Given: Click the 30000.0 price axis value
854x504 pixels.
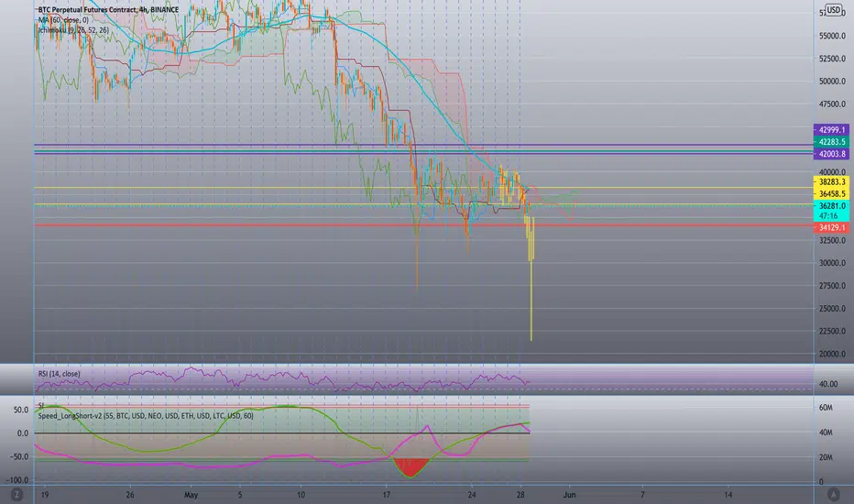Looking at the screenshot, I should click(x=833, y=263).
